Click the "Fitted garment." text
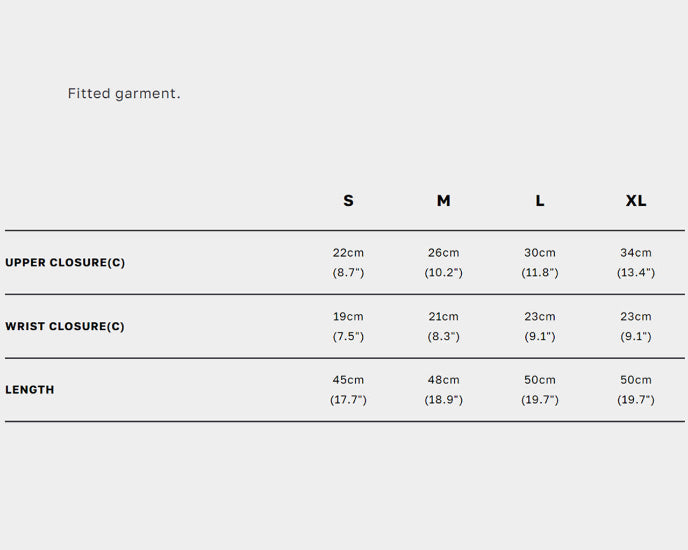The height and width of the screenshot is (550, 688). click(x=124, y=94)
